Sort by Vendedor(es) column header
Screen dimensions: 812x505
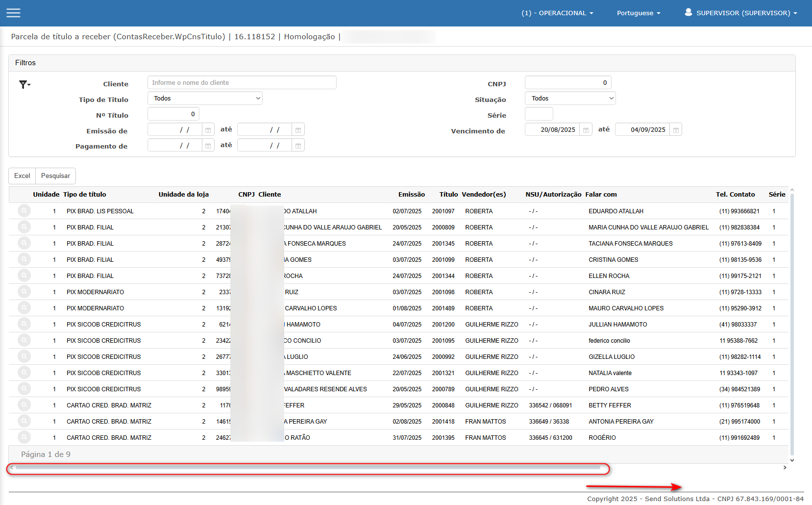pos(484,195)
